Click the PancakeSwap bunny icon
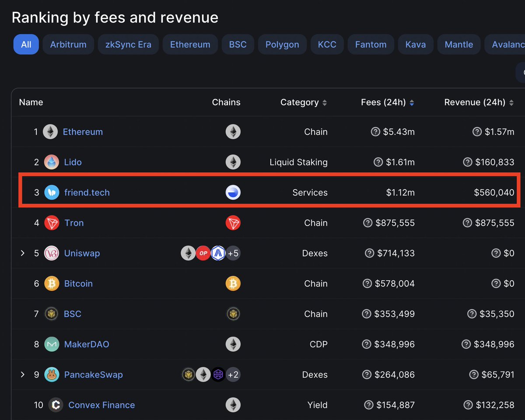525x420 pixels. 52,375
